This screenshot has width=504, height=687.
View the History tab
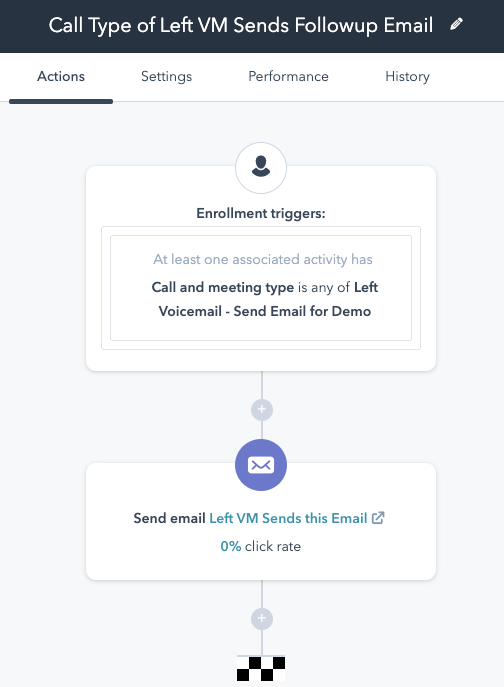(x=408, y=76)
